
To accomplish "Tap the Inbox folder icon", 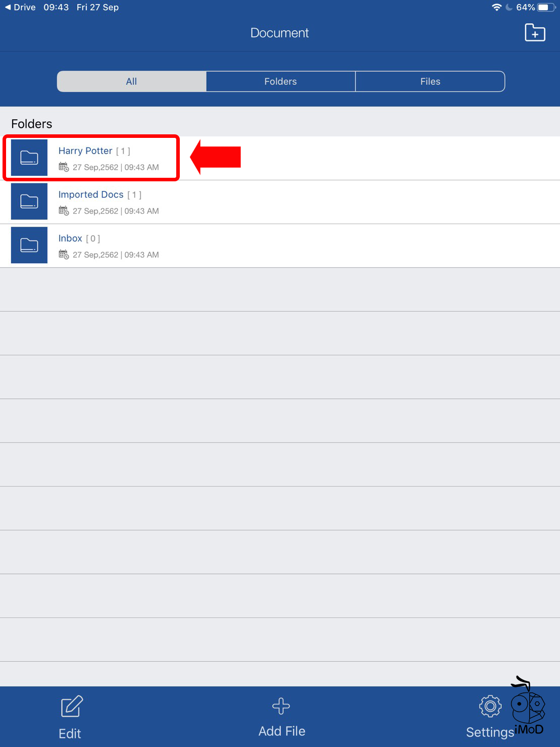I will point(29,245).
